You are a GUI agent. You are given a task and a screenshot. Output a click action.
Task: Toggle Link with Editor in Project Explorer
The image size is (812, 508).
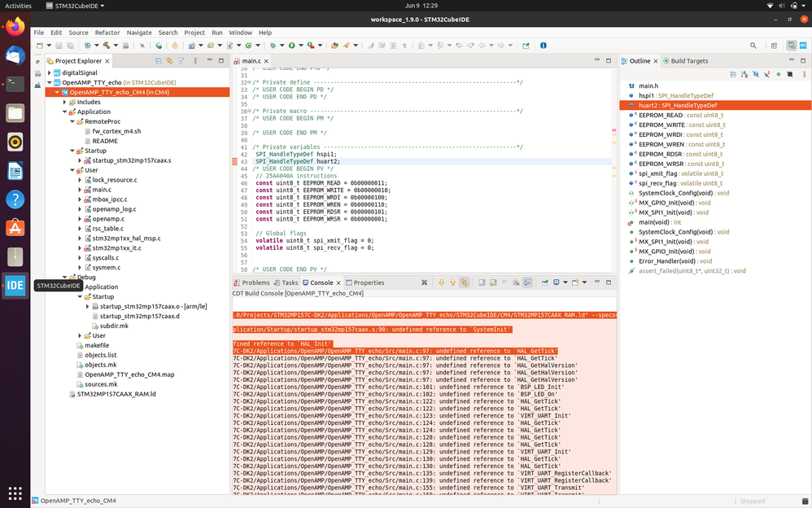169,60
